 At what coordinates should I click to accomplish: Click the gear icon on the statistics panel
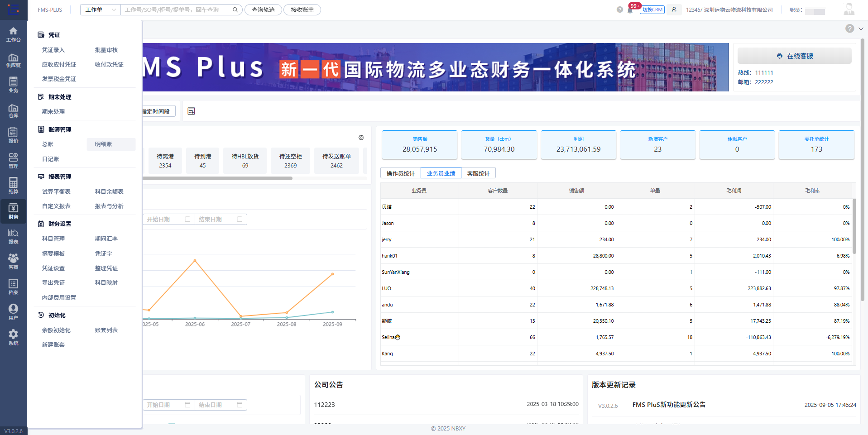click(361, 137)
